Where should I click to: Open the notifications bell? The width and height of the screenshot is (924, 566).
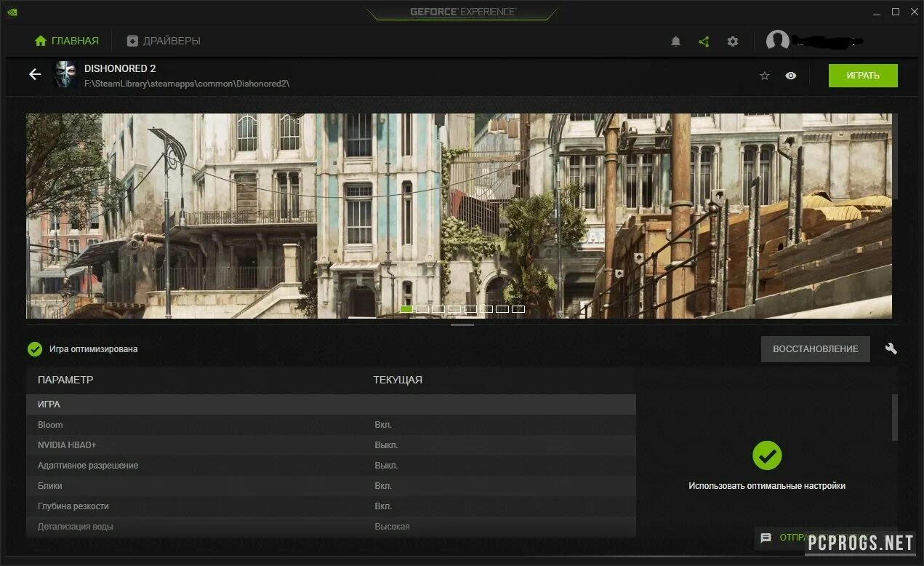coord(675,41)
